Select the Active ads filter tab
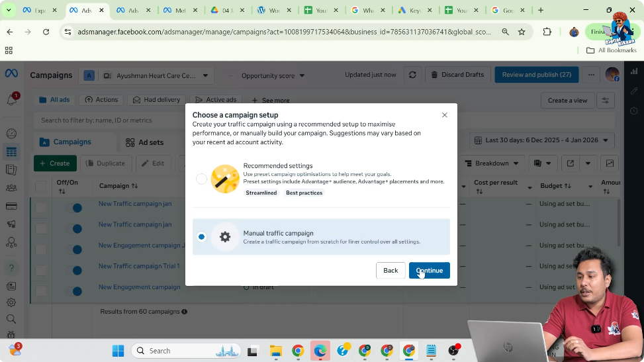Viewport: 644px width, 362px height. (x=216, y=100)
